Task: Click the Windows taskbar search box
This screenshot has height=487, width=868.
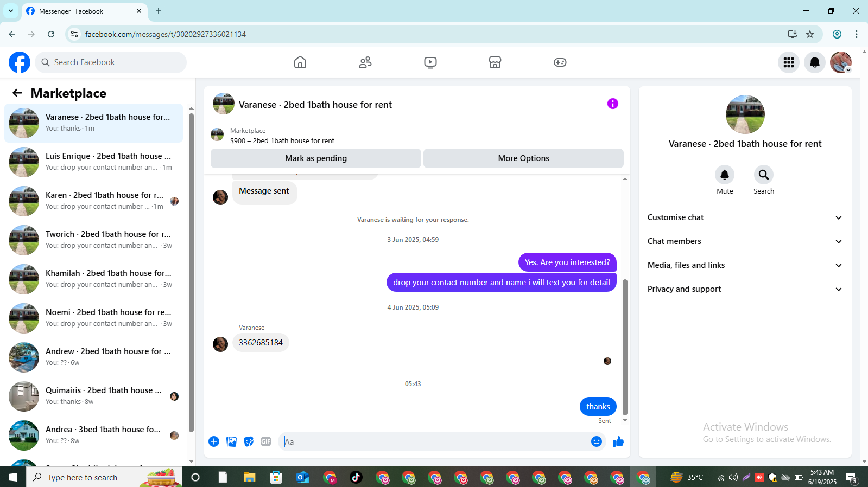Action: [104, 477]
